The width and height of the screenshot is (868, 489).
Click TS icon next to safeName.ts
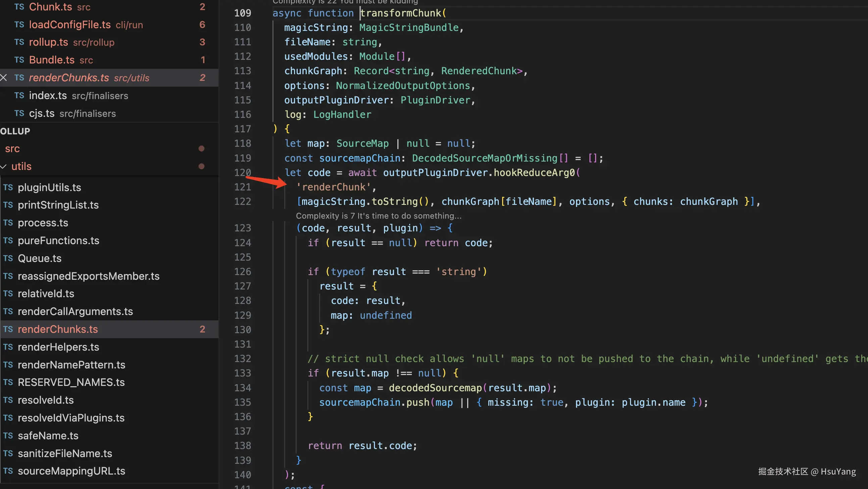tap(8, 436)
